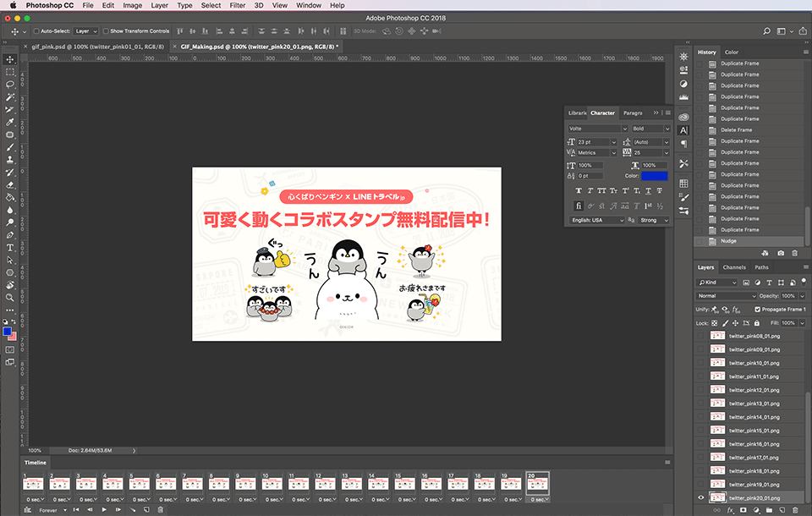
Task: Play the timeline animation
Action: click(104, 510)
